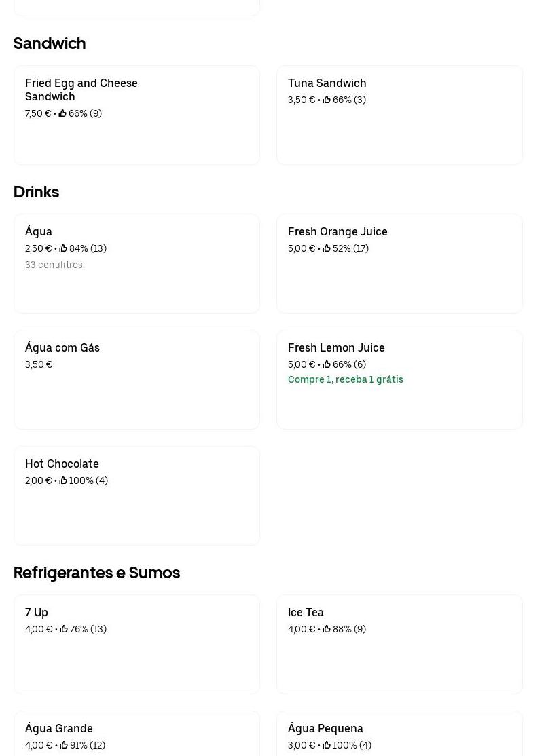
Task: Click the thumbs-up icon under Água
Action: [63, 248]
